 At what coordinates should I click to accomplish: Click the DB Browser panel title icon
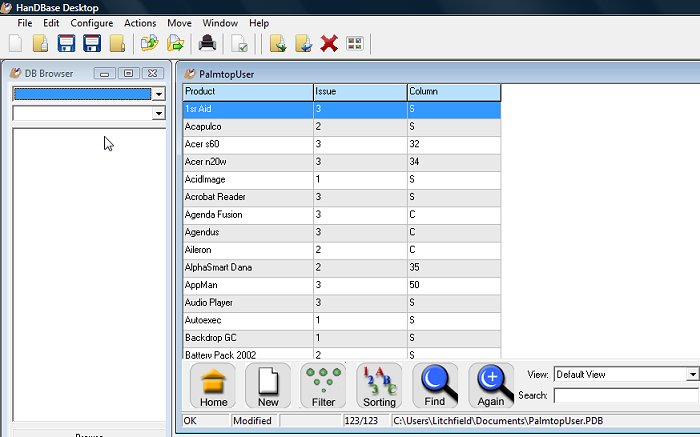(x=16, y=73)
